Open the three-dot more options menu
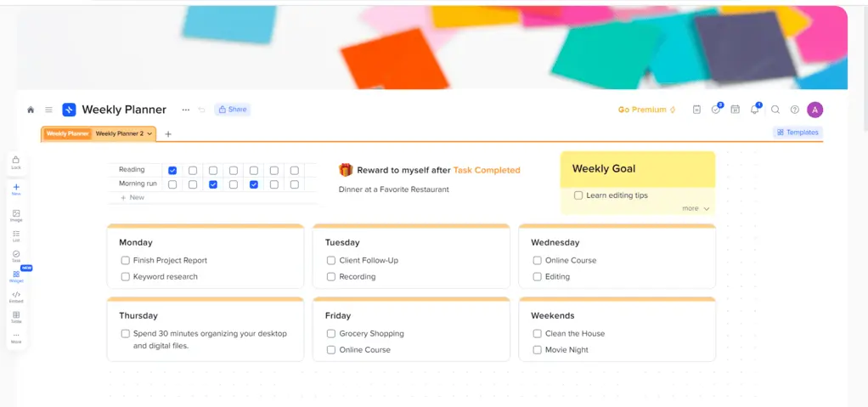Viewport: 868px width, 407px height. click(x=186, y=110)
